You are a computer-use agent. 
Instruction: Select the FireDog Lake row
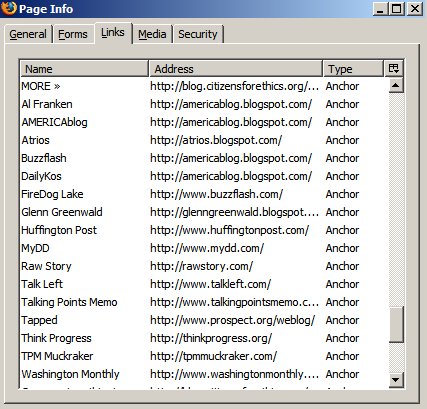(x=204, y=194)
